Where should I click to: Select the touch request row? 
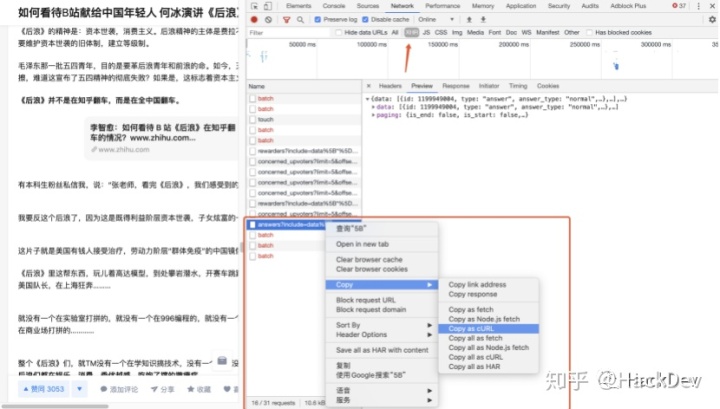point(304,119)
